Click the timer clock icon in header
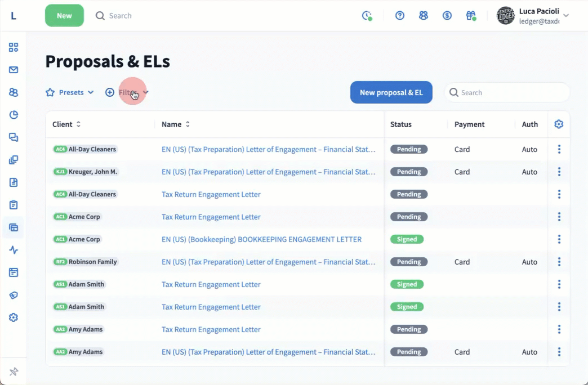This screenshot has height=385, width=588. 367,16
